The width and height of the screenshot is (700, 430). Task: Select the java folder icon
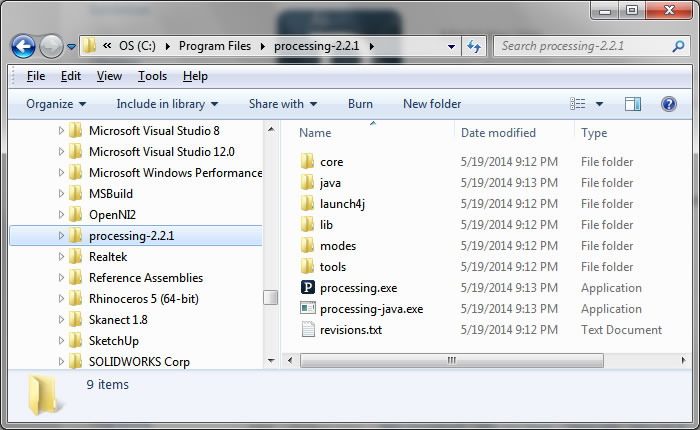pyautogui.click(x=307, y=182)
